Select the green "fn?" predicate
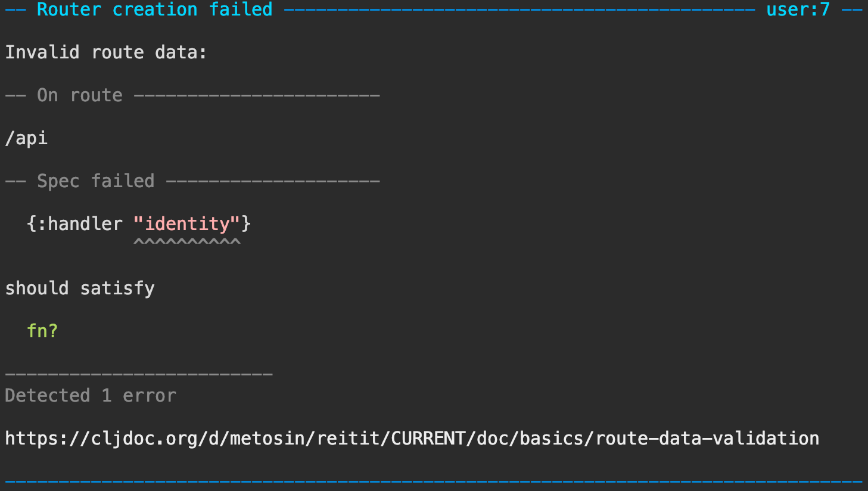868x491 pixels. point(42,331)
